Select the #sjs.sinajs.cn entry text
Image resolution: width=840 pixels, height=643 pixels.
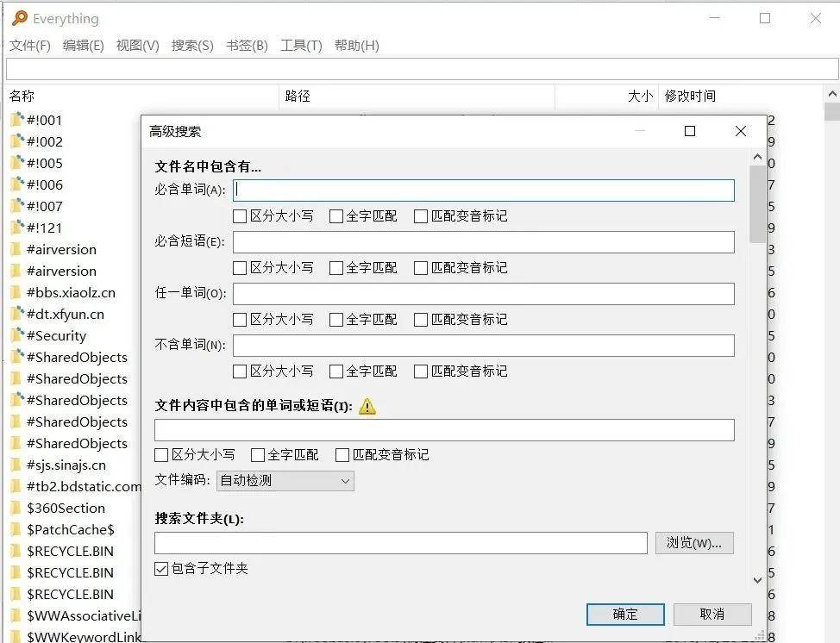(66, 465)
